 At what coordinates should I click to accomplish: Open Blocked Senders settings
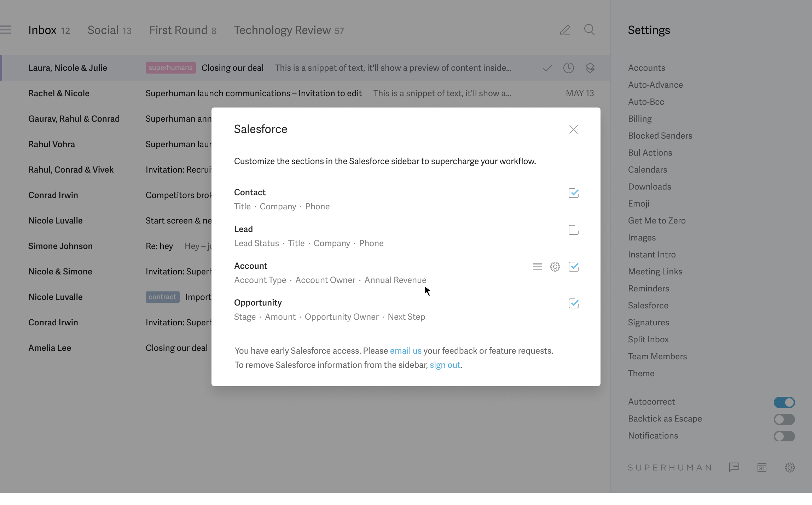660,136
